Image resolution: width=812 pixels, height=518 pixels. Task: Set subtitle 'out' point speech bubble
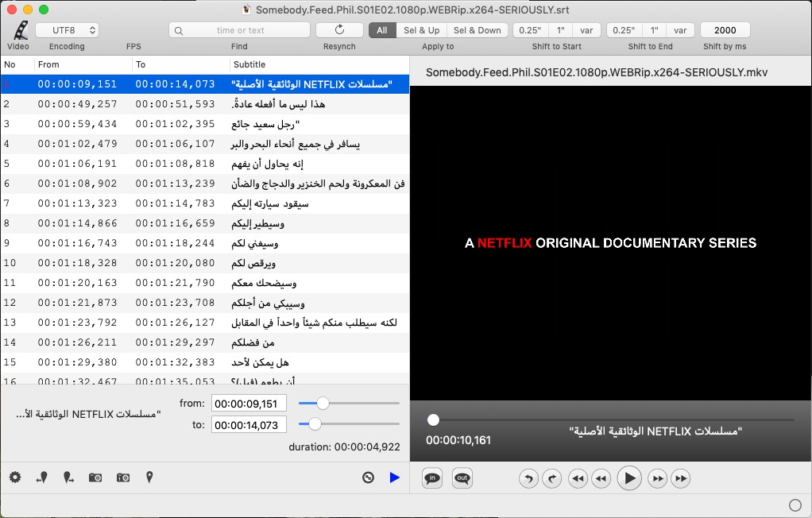coord(462,478)
